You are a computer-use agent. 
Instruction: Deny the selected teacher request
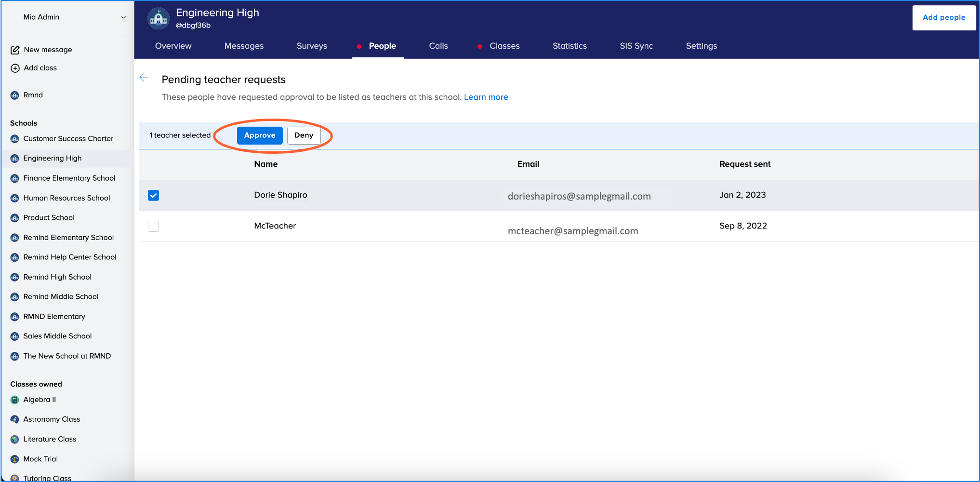pyautogui.click(x=304, y=135)
